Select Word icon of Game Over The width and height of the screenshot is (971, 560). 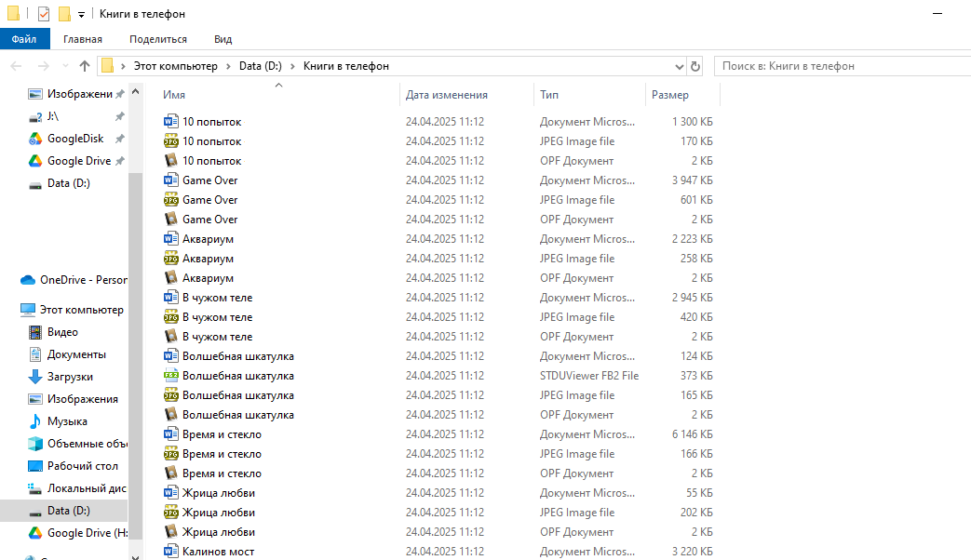tap(171, 180)
